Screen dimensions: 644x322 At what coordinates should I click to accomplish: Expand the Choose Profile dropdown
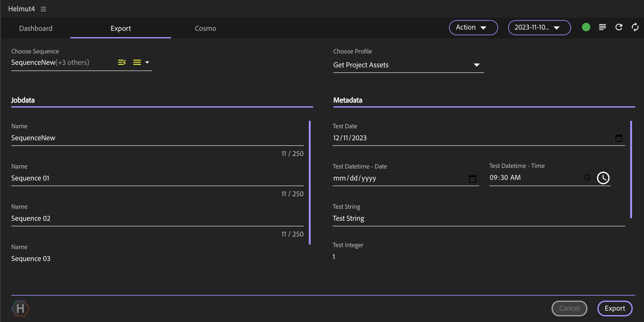click(476, 65)
